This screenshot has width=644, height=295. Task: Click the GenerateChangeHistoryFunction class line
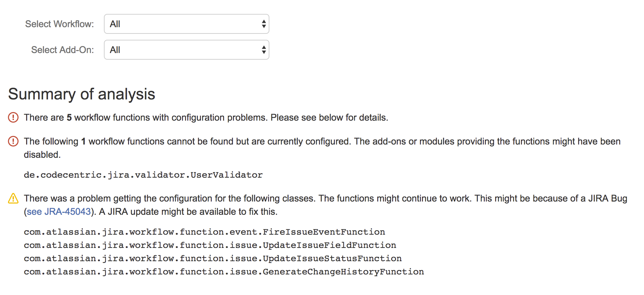(224, 271)
